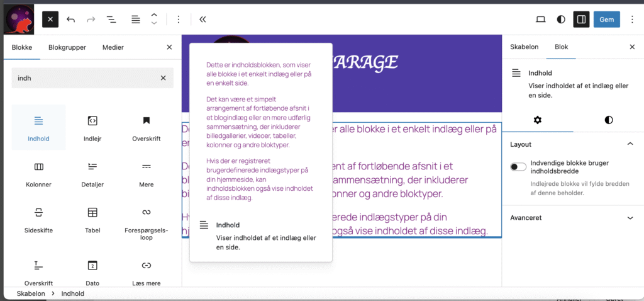Image resolution: width=644 pixels, height=301 pixels.
Task: Open the styles half-circle icon in header
Action: [561, 20]
